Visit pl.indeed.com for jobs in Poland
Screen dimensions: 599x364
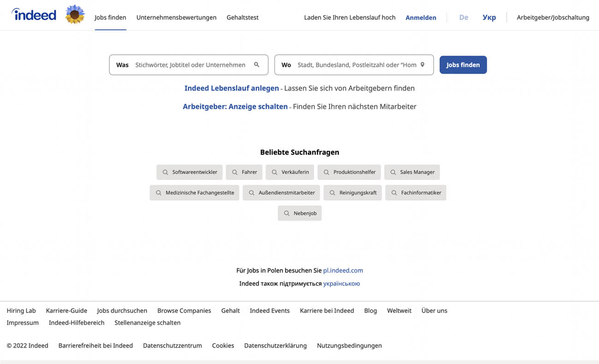point(343,270)
